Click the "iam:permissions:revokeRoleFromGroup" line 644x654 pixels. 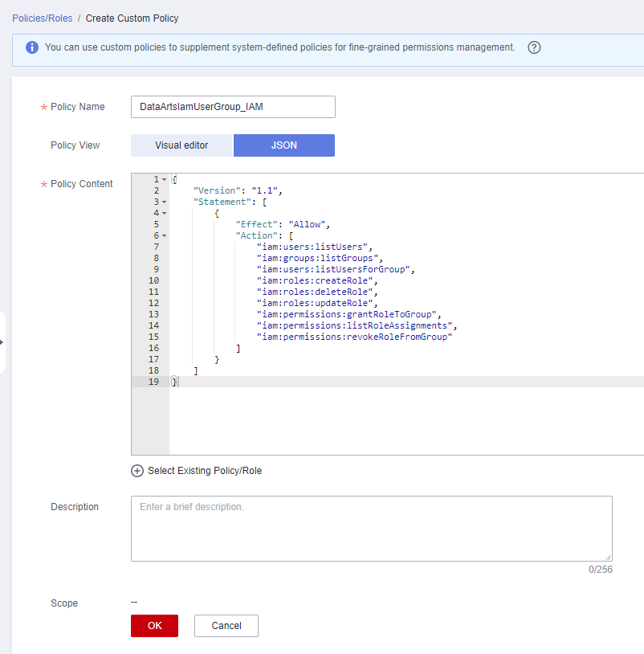click(x=354, y=337)
